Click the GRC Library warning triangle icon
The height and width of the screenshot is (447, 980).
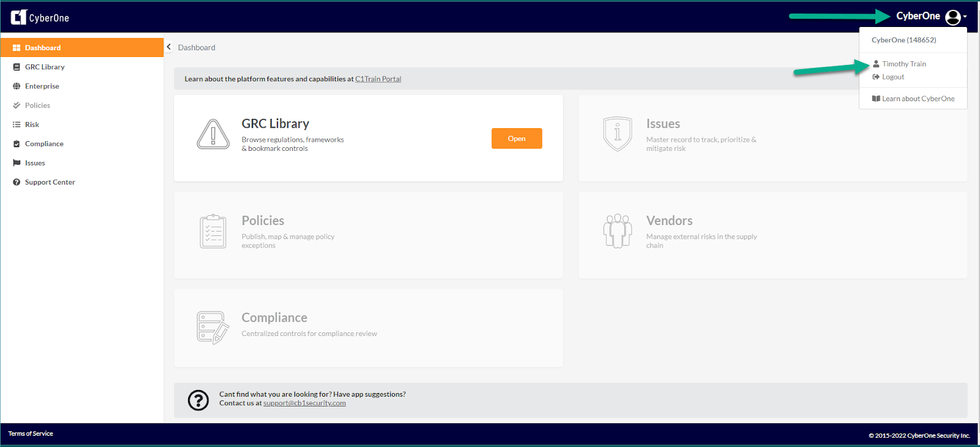coord(213,134)
